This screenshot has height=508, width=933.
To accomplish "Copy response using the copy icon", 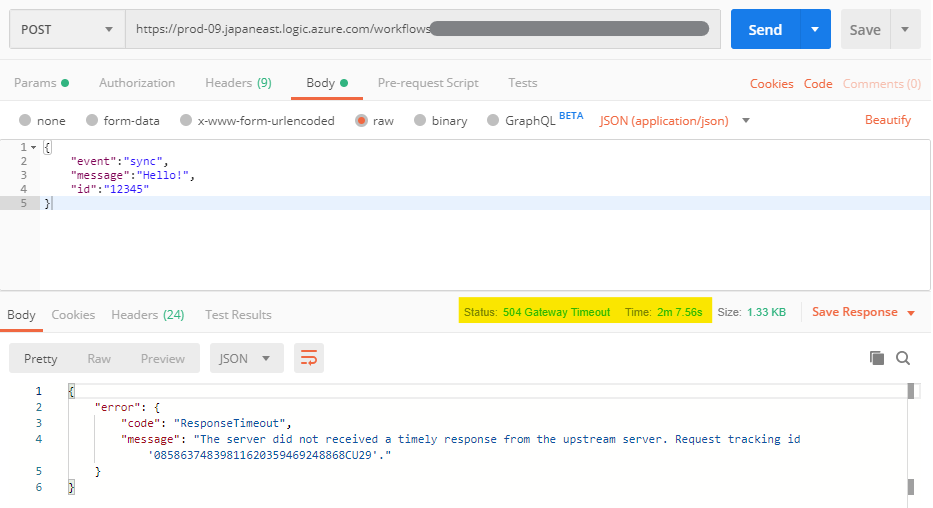I will 877,358.
